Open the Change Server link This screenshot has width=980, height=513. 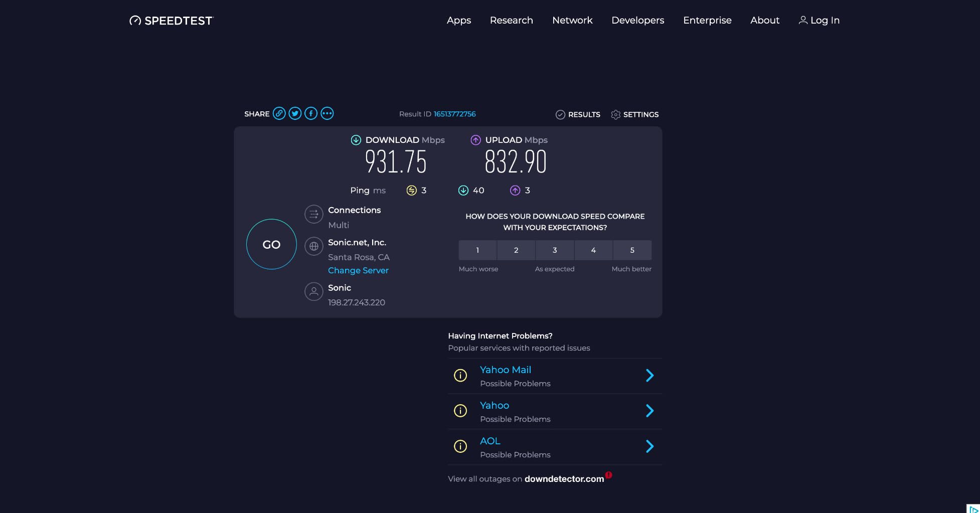pyautogui.click(x=358, y=270)
